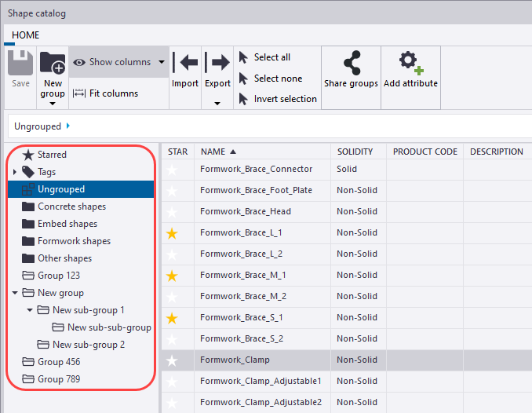Star the Formwork_Brace_Connector shape

click(173, 169)
